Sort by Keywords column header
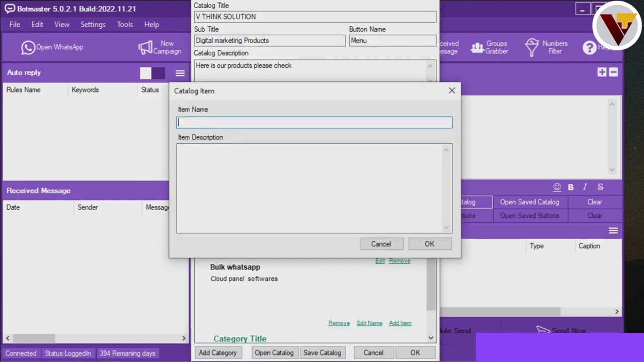 (x=86, y=90)
